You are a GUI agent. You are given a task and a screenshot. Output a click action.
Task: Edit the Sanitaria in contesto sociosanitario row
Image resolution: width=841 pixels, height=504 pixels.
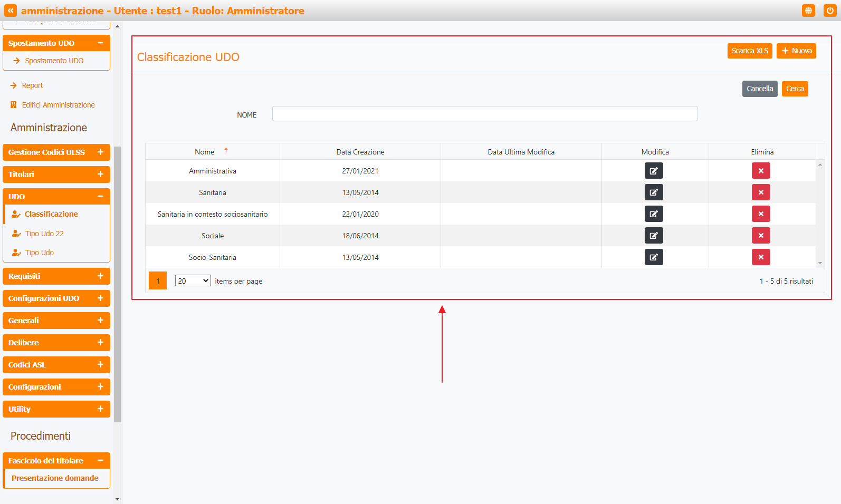(x=654, y=214)
